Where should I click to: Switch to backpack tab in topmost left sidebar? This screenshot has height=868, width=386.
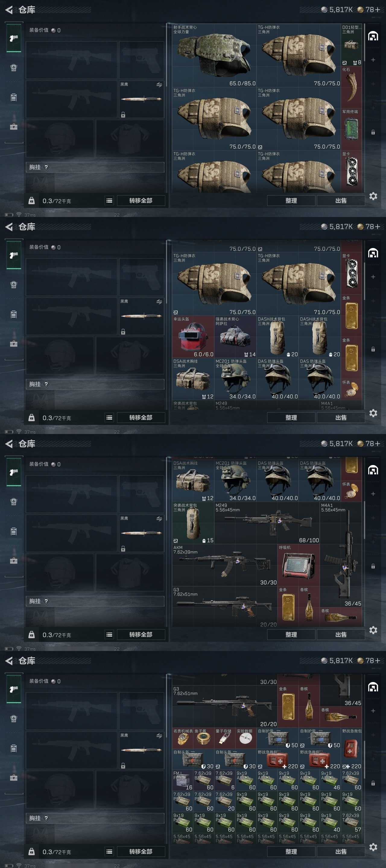click(x=14, y=68)
